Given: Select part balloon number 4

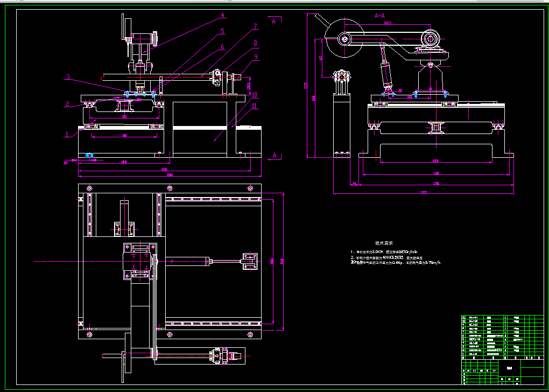Looking at the screenshot, I should 222,16.
